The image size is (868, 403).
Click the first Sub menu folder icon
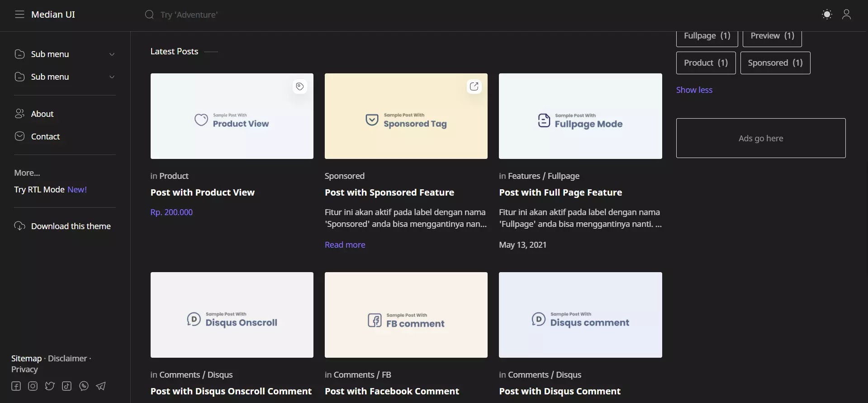pyautogui.click(x=19, y=54)
